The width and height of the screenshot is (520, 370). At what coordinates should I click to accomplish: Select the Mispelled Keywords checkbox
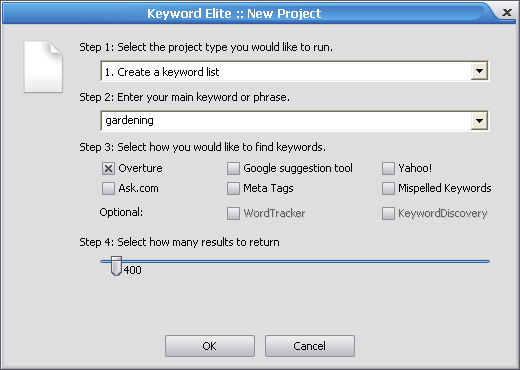coord(388,189)
